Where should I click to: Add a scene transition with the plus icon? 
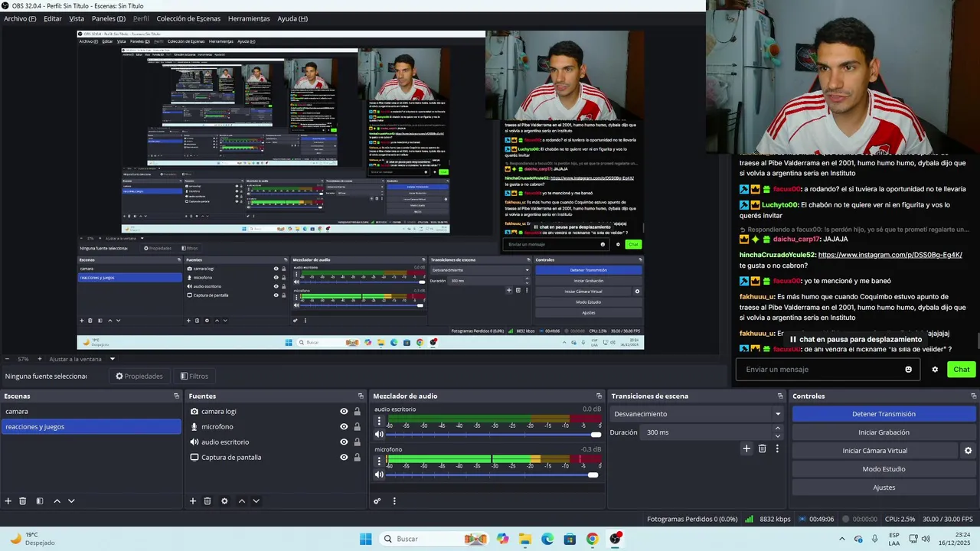click(746, 448)
